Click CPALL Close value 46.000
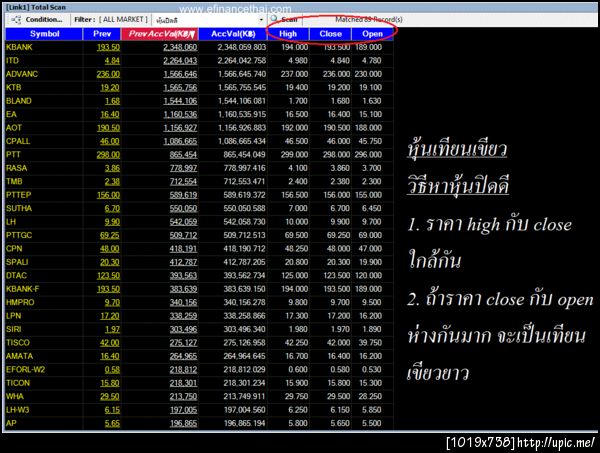The height and width of the screenshot is (453, 600). pyautogui.click(x=338, y=141)
